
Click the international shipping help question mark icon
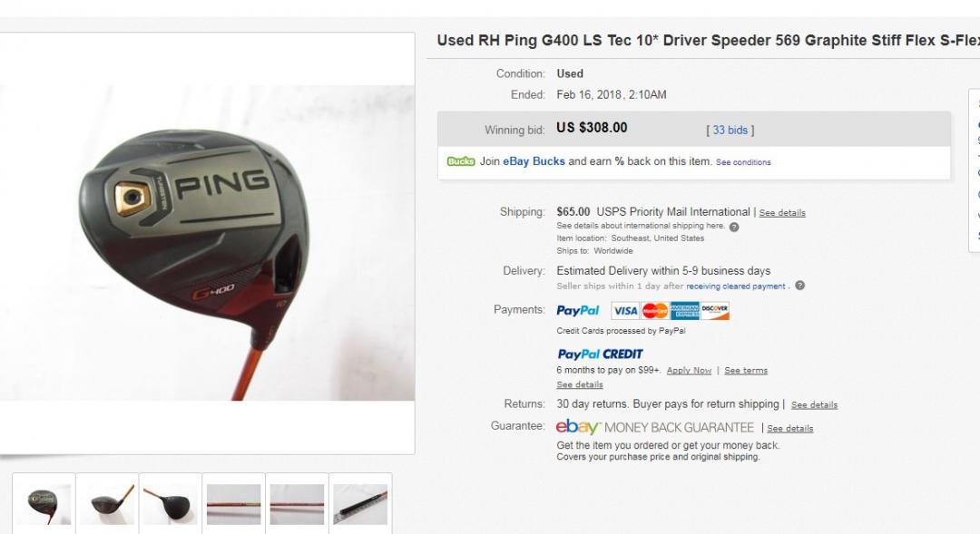pos(734,227)
